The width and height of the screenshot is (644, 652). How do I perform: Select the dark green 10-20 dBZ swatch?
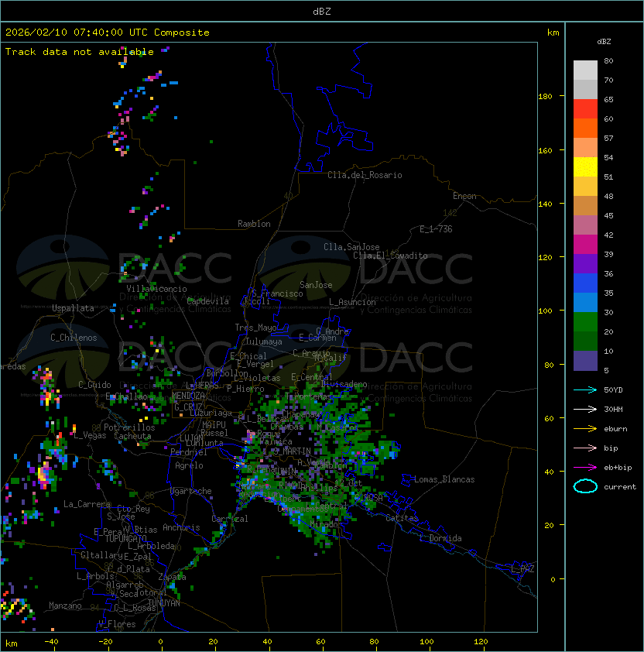pyautogui.click(x=585, y=341)
